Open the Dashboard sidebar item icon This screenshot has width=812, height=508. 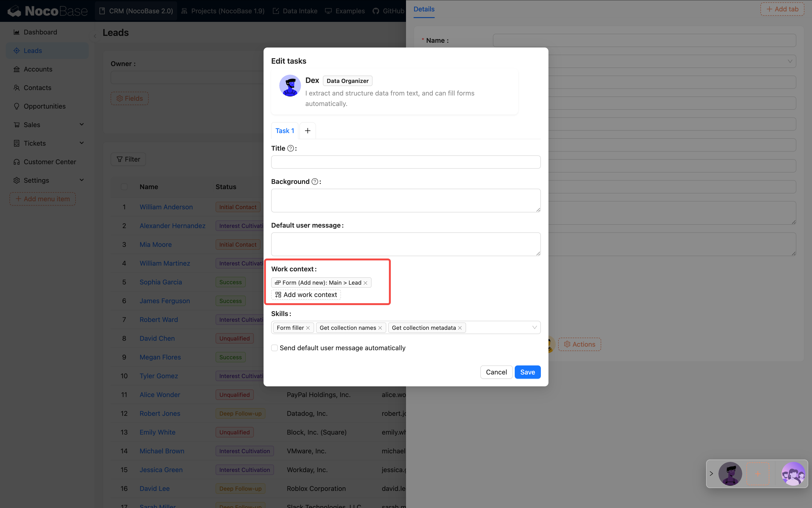coord(17,32)
